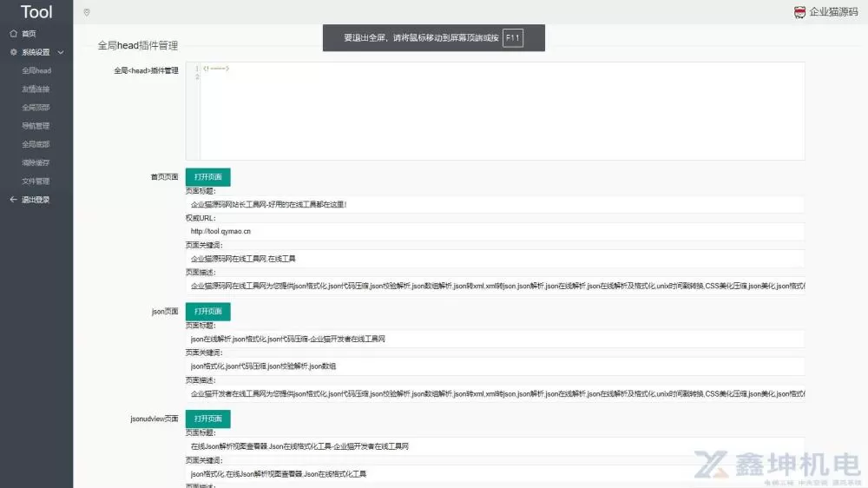Click the jsonudview页面 keywords input field

pos(495,474)
